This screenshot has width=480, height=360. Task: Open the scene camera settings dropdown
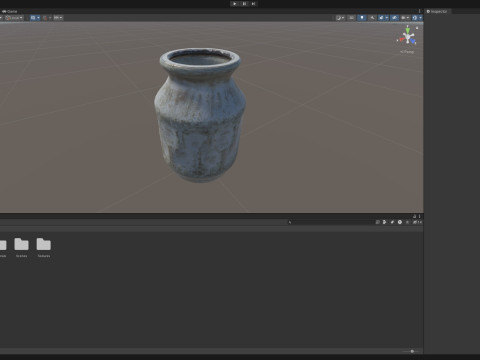click(x=405, y=18)
